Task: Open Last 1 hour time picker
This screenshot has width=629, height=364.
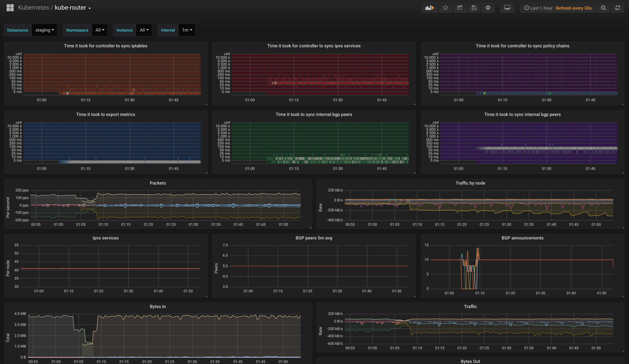Action: pyautogui.click(x=538, y=8)
